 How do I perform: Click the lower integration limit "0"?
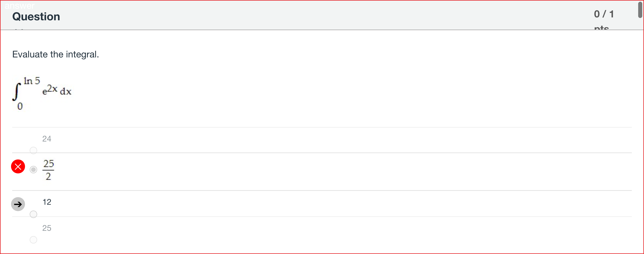[20, 106]
